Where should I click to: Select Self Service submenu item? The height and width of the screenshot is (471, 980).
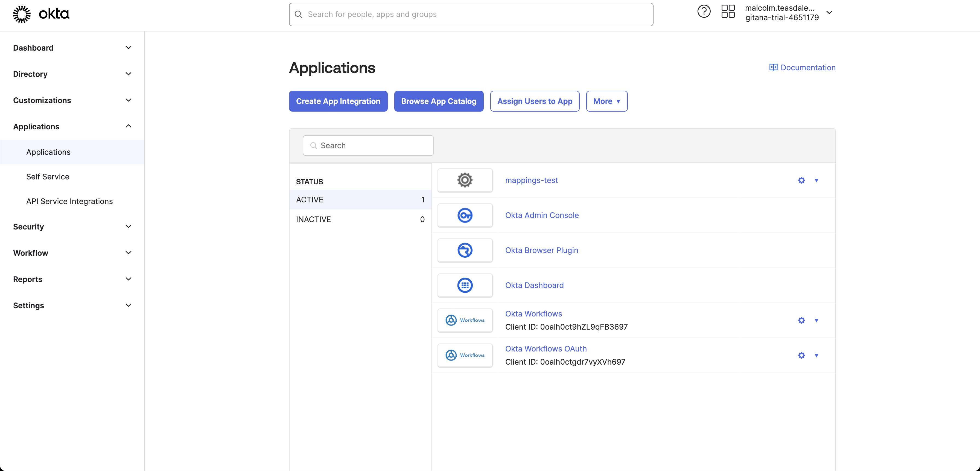pos(72,176)
